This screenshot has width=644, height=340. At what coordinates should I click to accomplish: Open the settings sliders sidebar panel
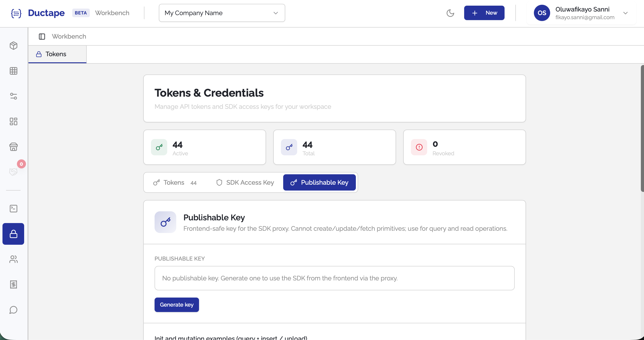click(x=13, y=96)
